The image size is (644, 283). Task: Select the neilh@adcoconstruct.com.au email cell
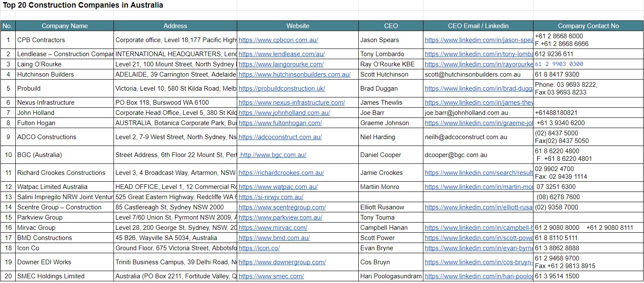478,137
